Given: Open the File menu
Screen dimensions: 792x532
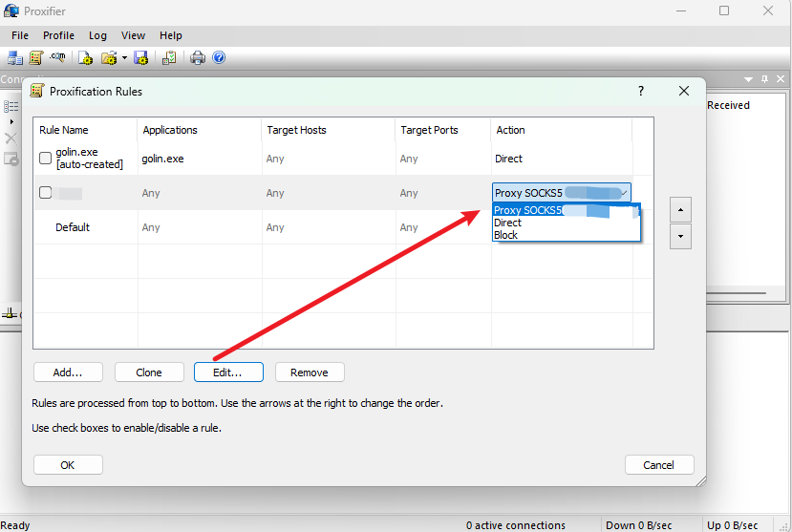Looking at the screenshot, I should pyautogui.click(x=20, y=36).
